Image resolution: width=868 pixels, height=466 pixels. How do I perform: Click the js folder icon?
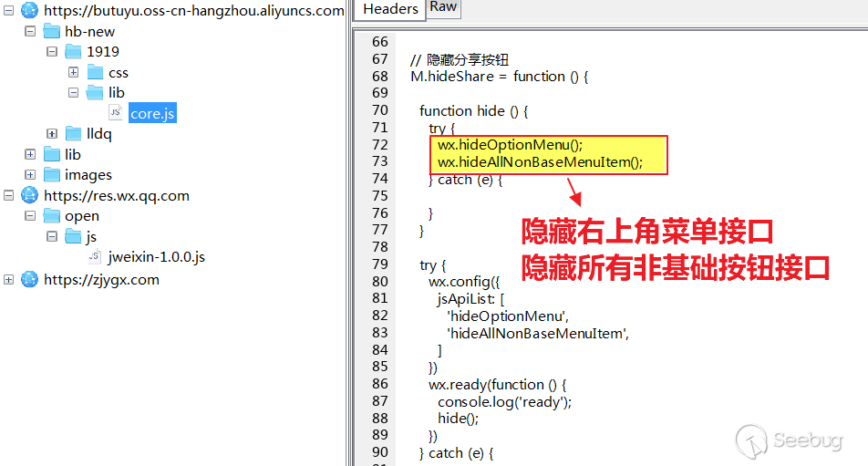[x=73, y=237]
